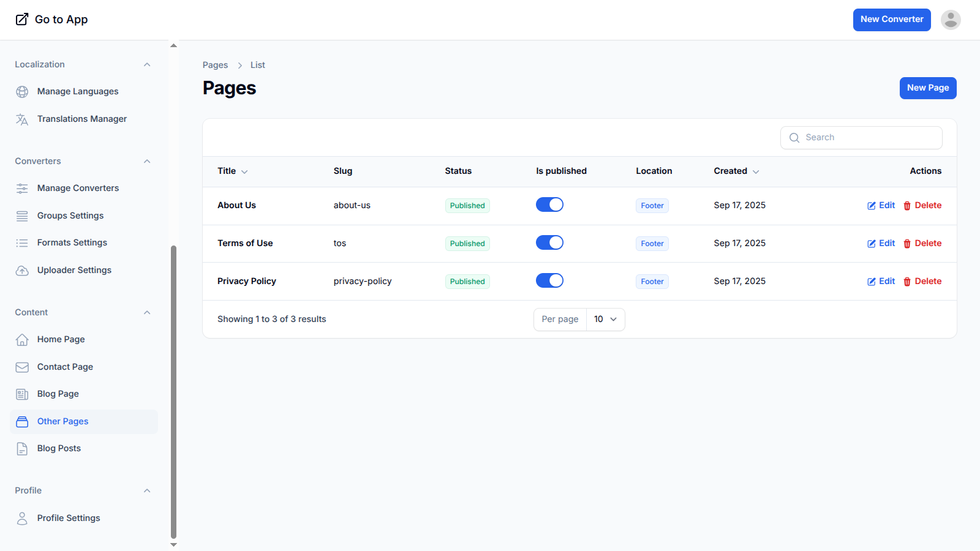Click the cloud upload icon for Uploader Settings
The height and width of the screenshot is (551, 980).
(22, 271)
